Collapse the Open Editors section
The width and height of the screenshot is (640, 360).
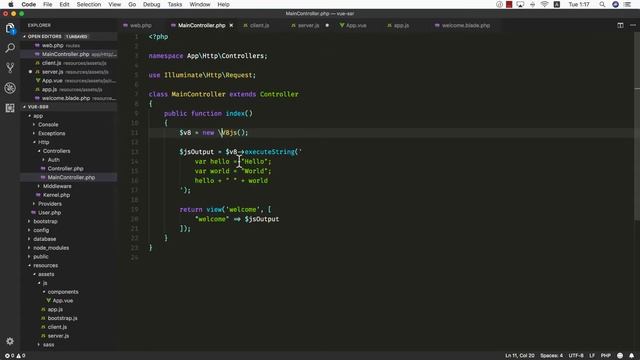click(69, 36)
